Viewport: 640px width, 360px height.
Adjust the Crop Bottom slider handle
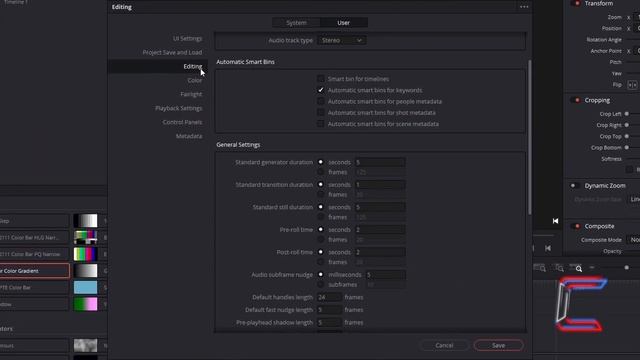click(627, 147)
